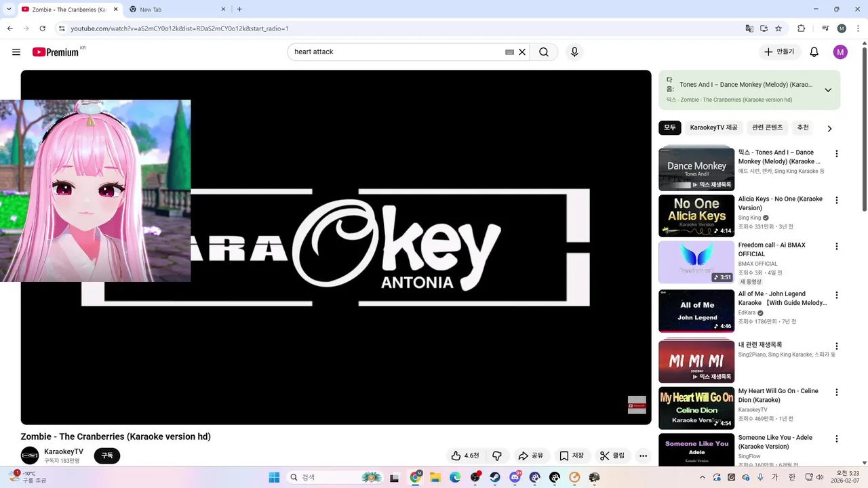Subscribe to KaraokeyTV with 구독

point(107,455)
